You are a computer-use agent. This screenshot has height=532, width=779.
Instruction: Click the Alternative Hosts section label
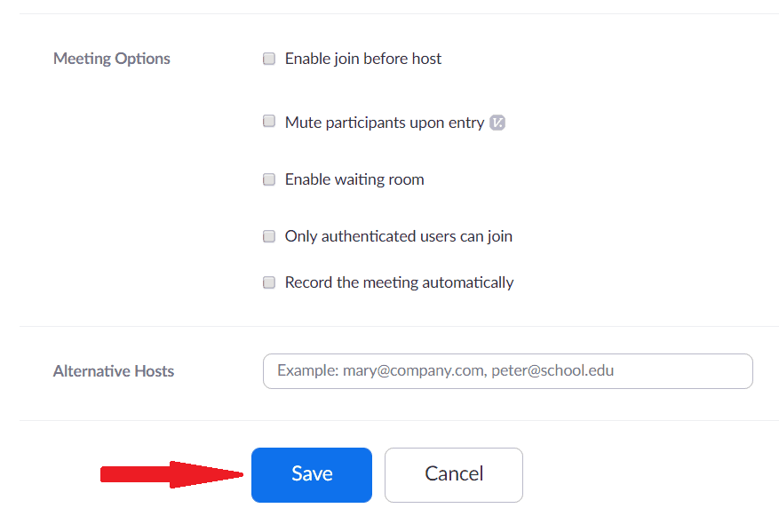[114, 371]
